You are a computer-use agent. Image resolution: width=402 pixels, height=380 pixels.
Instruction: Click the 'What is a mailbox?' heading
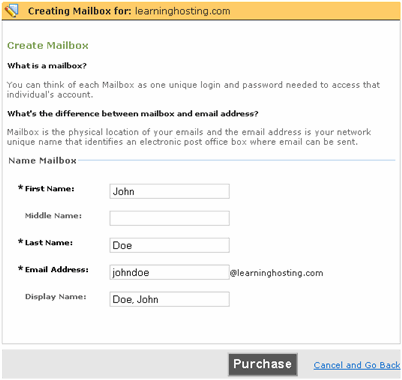(47, 66)
